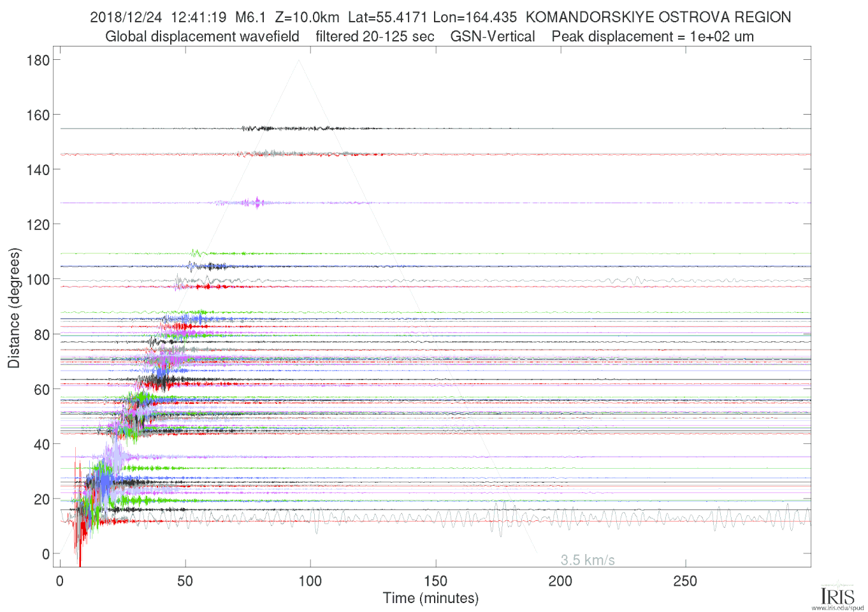Screen dimensions: 868x612
Task: Select the Distance (degrees) axis title
Action: point(14,308)
